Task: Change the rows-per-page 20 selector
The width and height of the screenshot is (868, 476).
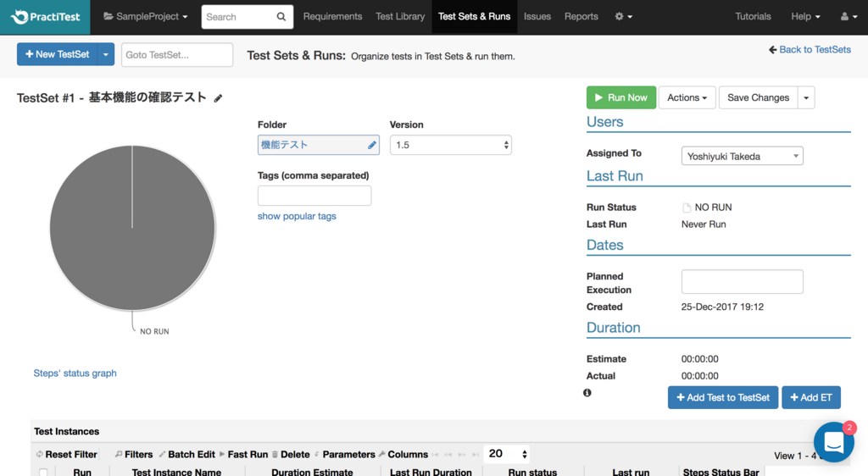Action: pos(507,454)
